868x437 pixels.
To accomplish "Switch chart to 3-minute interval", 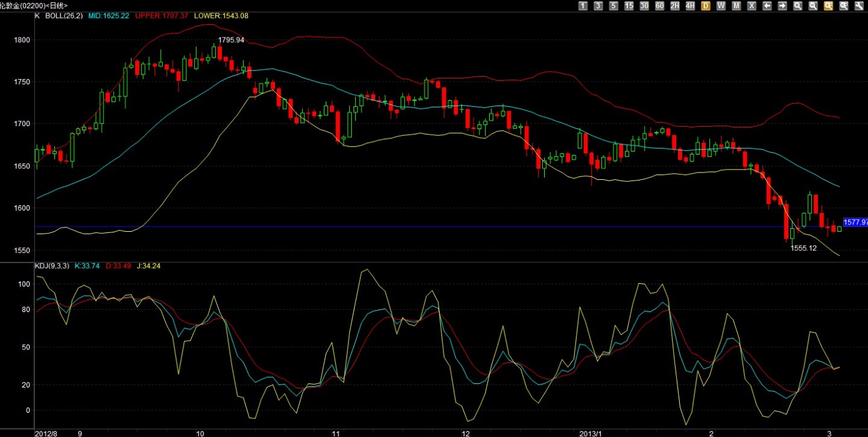I will [x=598, y=5].
